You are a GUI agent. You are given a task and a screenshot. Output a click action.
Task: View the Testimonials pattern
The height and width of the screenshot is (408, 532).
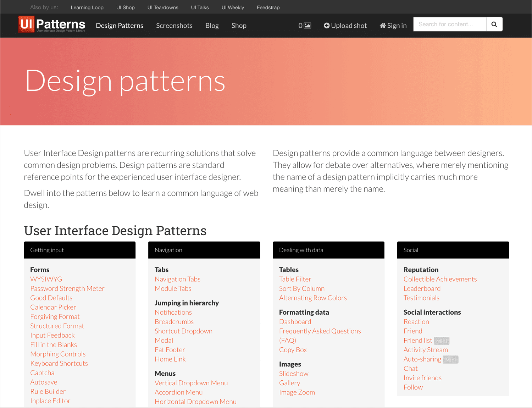421,298
